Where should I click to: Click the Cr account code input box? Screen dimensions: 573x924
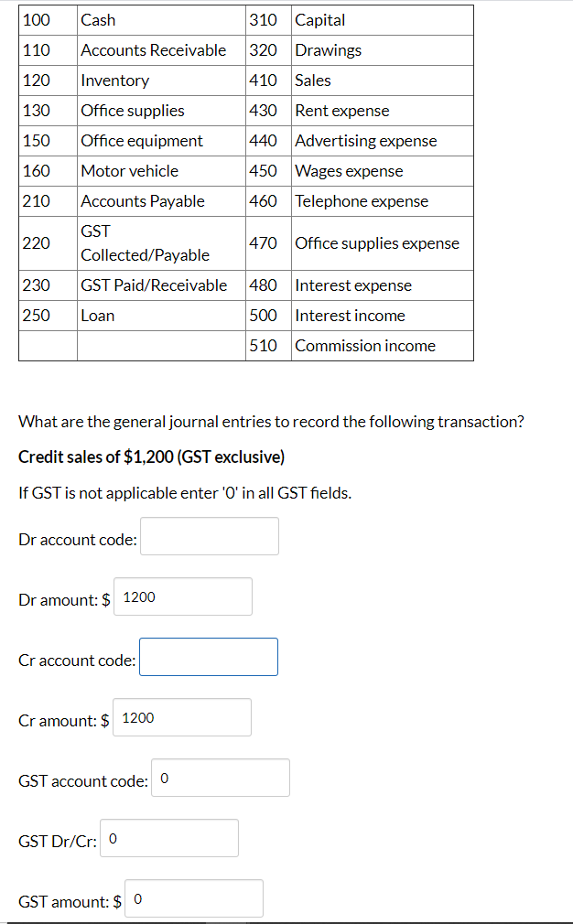208,657
